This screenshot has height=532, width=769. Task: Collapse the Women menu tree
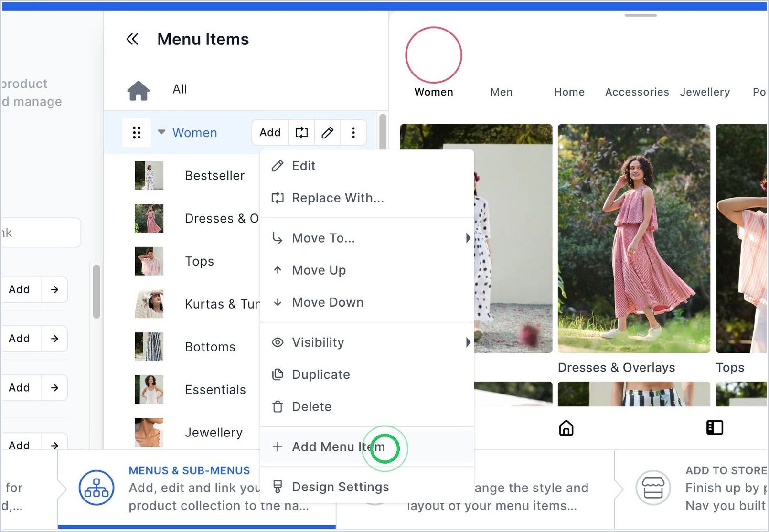pyautogui.click(x=161, y=132)
